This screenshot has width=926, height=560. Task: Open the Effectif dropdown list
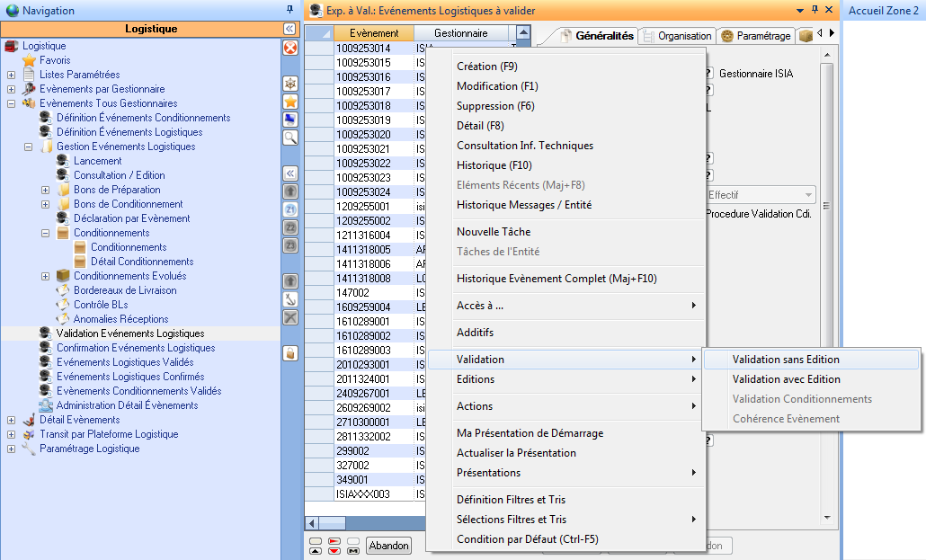808,194
